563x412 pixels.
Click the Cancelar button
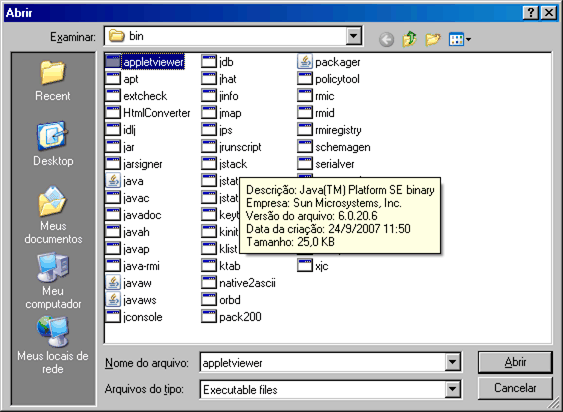515,388
